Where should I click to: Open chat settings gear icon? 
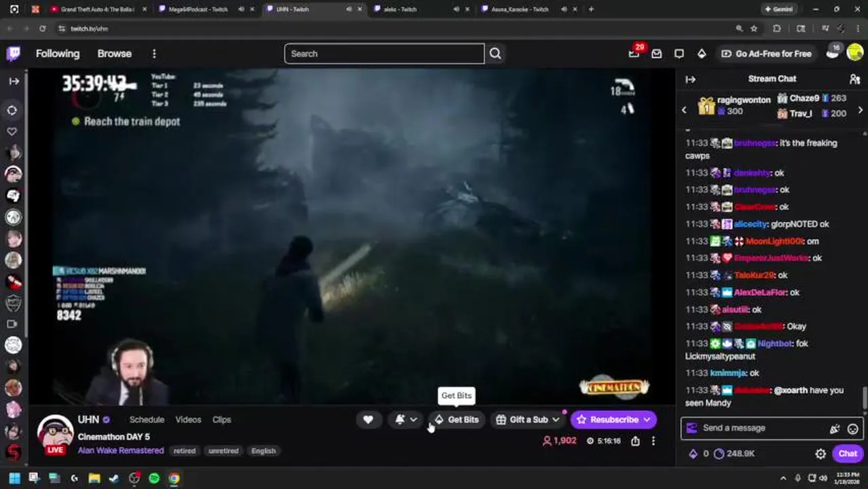pos(820,454)
